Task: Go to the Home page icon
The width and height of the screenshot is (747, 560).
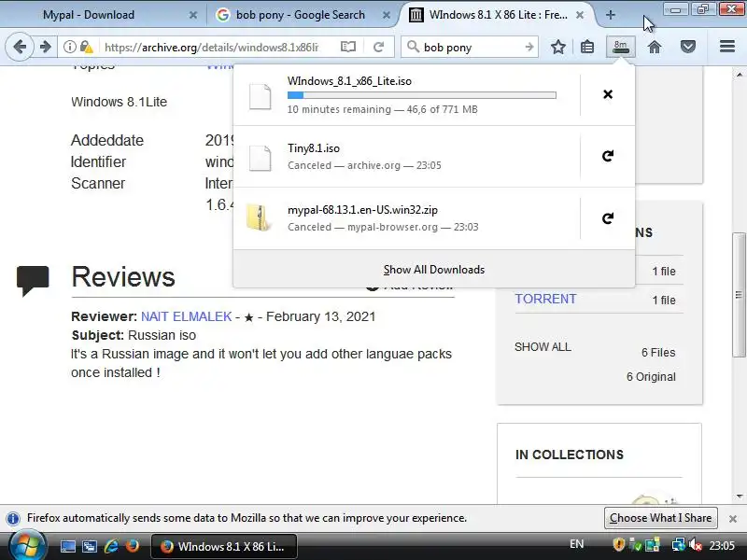Action: (x=655, y=47)
